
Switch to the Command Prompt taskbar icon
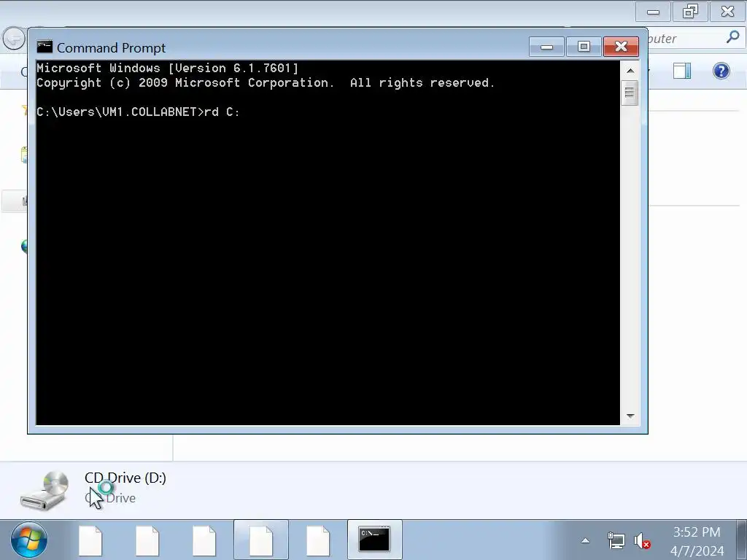374,540
